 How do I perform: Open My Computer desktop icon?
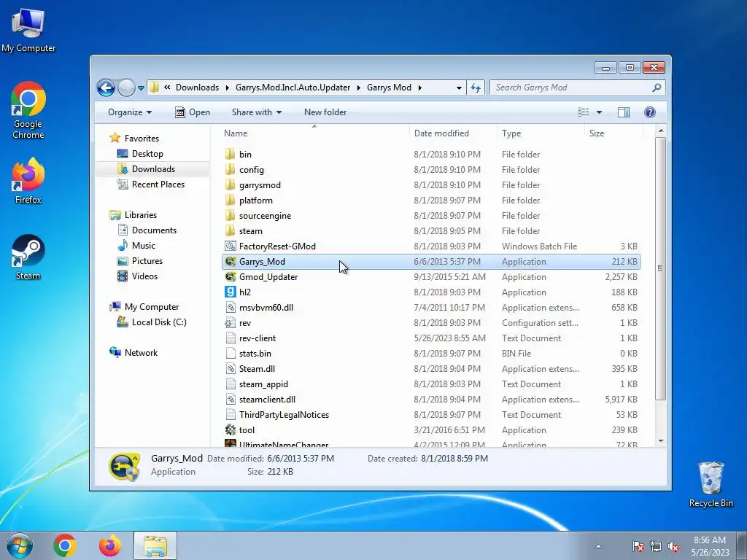coord(28,30)
